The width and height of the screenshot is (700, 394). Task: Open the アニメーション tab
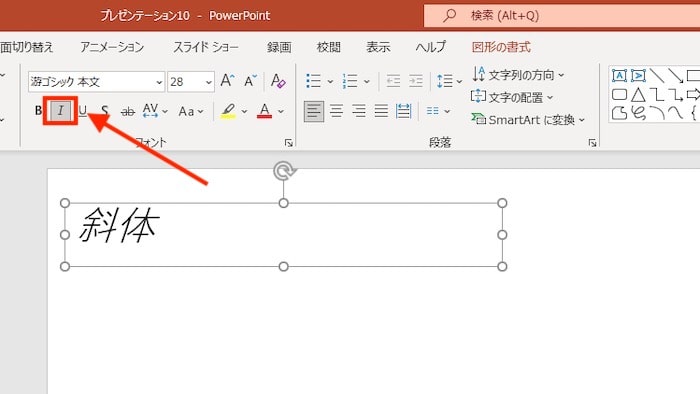(112, 47)
